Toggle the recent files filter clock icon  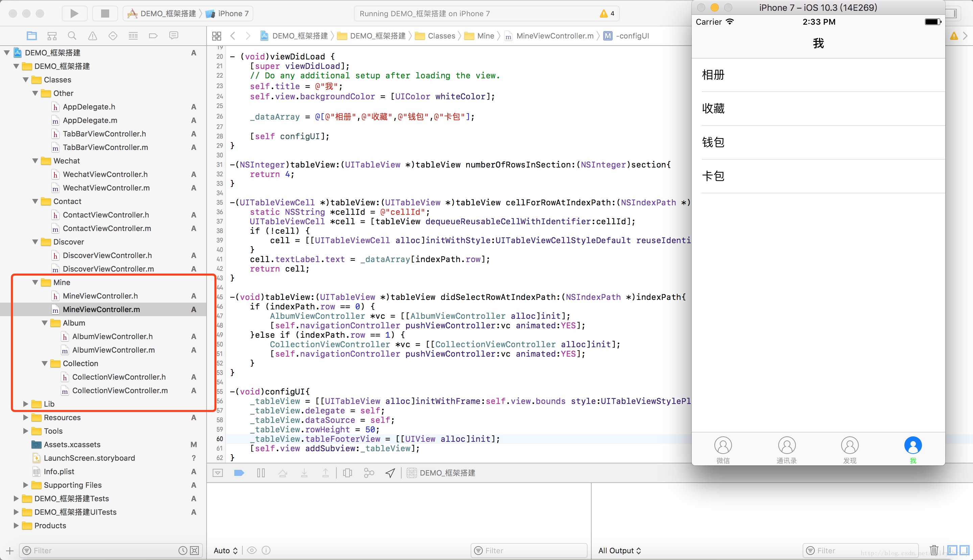[x=183, y=551]
